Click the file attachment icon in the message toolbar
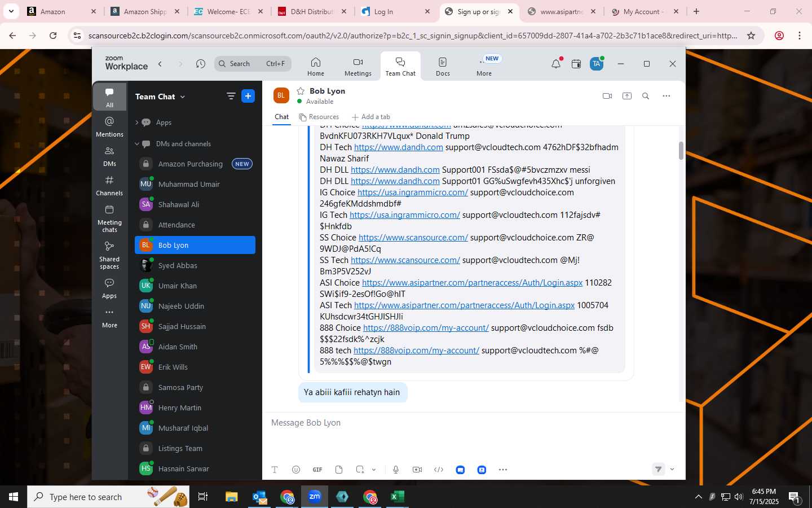The height and width of the screenshot is (508, 812). pos(339,470)
